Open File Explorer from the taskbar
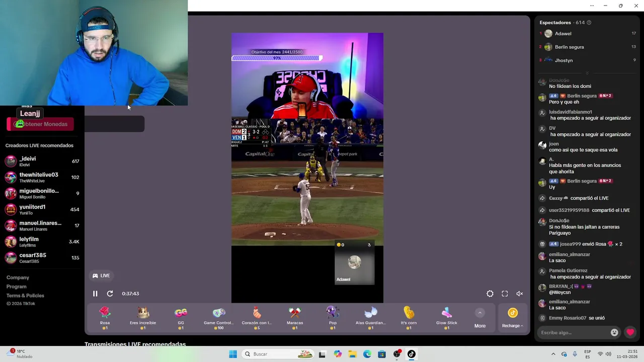Image resolution: width=644 pixels, height=362 pixels. click(353, 354)
